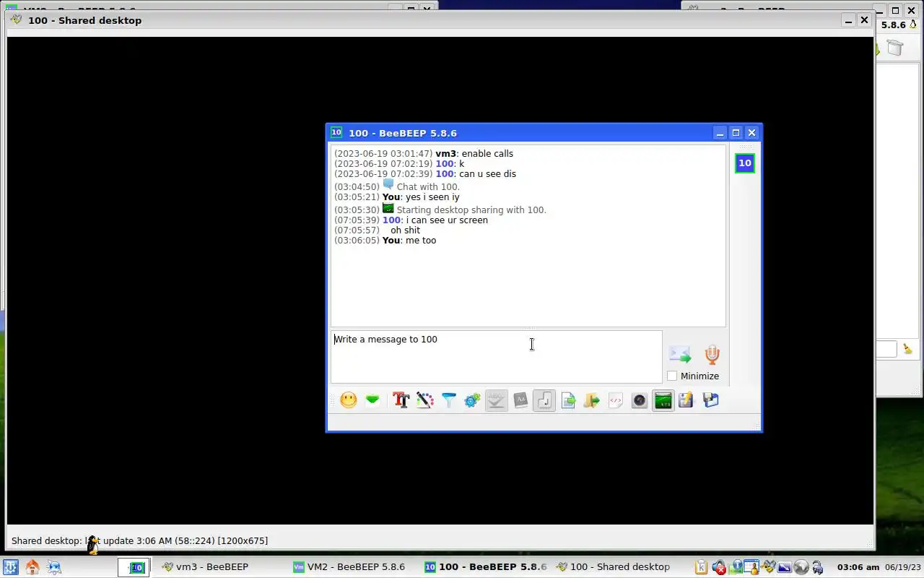The image size is (924, 578).
Task: Click the desktop pager thumbnail in the panel
Action: coord(134,567)
